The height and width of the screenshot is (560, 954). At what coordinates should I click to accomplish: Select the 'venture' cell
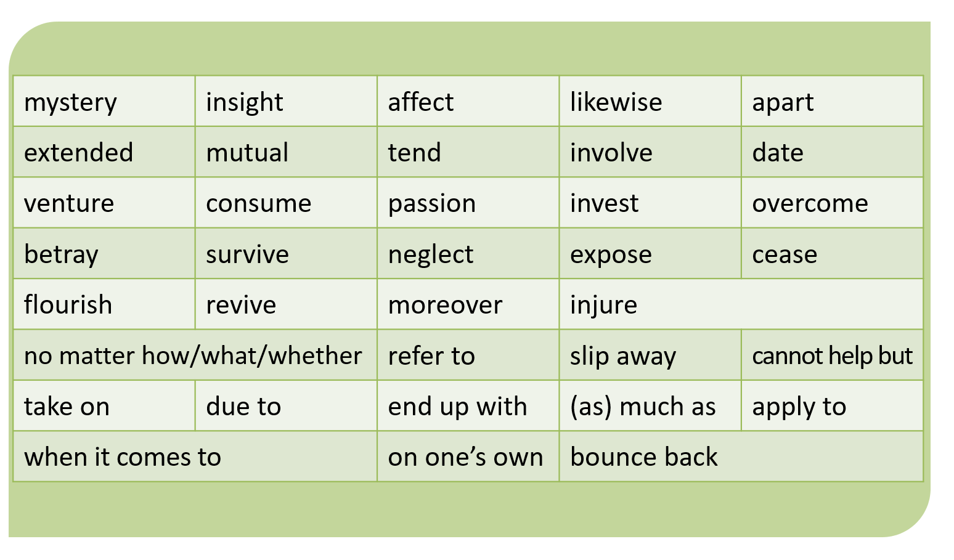pos(69,203)
